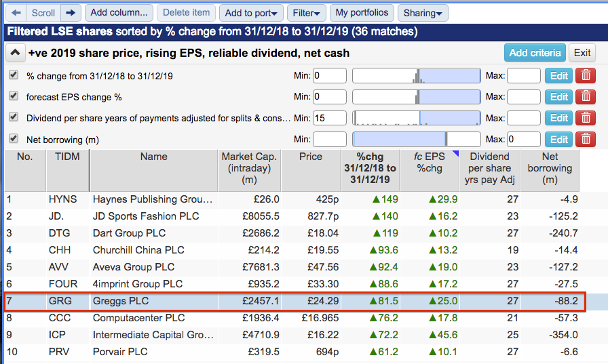This screenshot has width=608, height=364.
Task: Sort by Market Cap. (intraday) column header
Action: (x=249, y=170)
